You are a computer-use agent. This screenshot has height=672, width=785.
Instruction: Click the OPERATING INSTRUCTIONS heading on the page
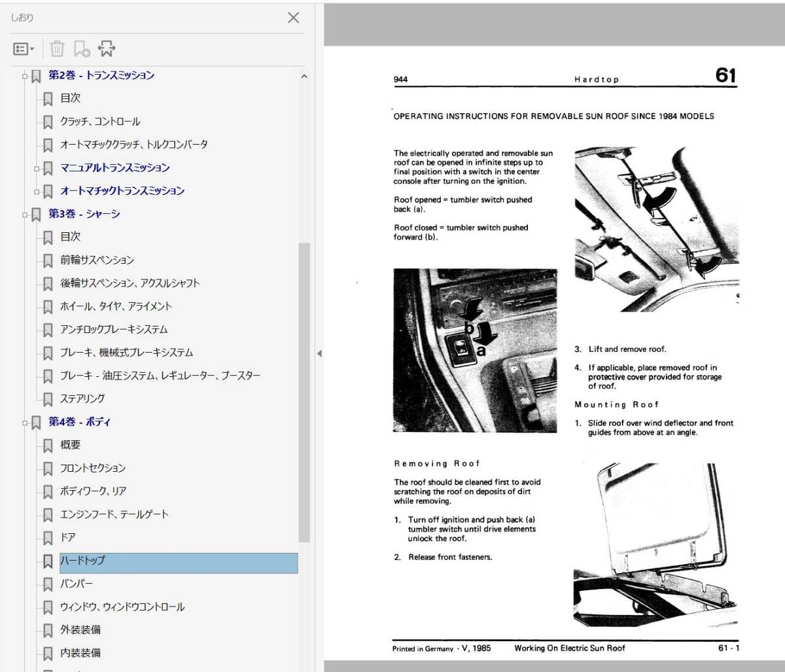[x=553, y=116]
